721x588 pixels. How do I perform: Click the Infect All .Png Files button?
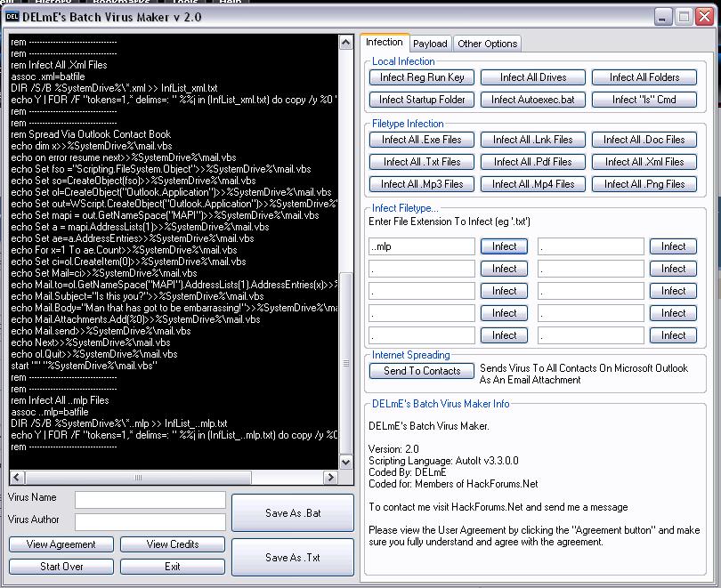644,184
